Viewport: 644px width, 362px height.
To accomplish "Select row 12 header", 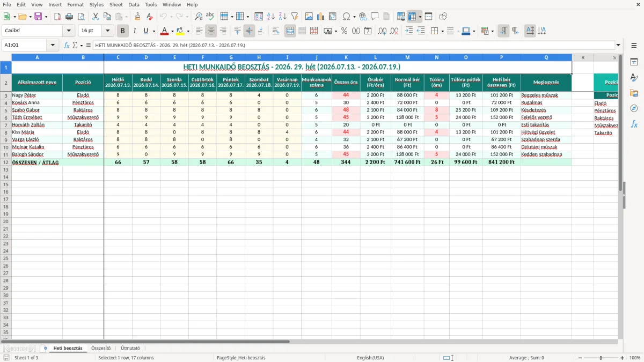I will (6, 162).
